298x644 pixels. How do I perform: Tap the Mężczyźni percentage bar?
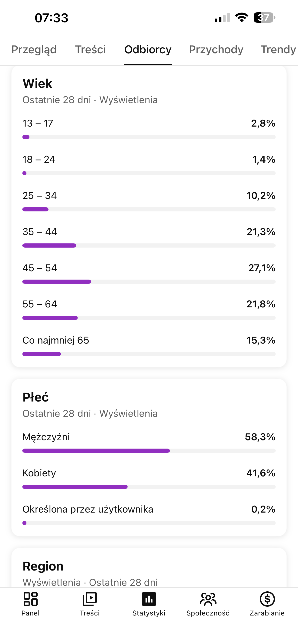click(149, 451)
